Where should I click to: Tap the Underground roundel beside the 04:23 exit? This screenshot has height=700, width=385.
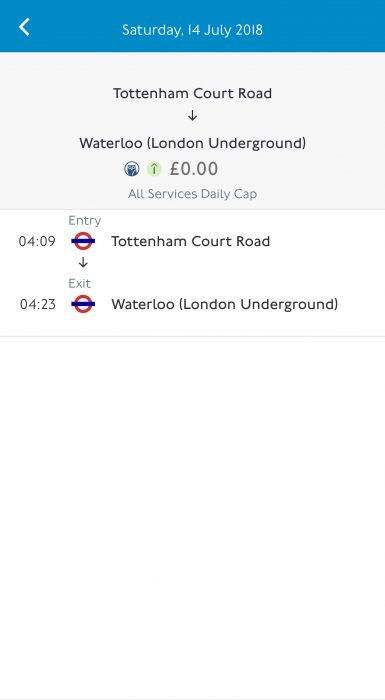pos(83,304)
